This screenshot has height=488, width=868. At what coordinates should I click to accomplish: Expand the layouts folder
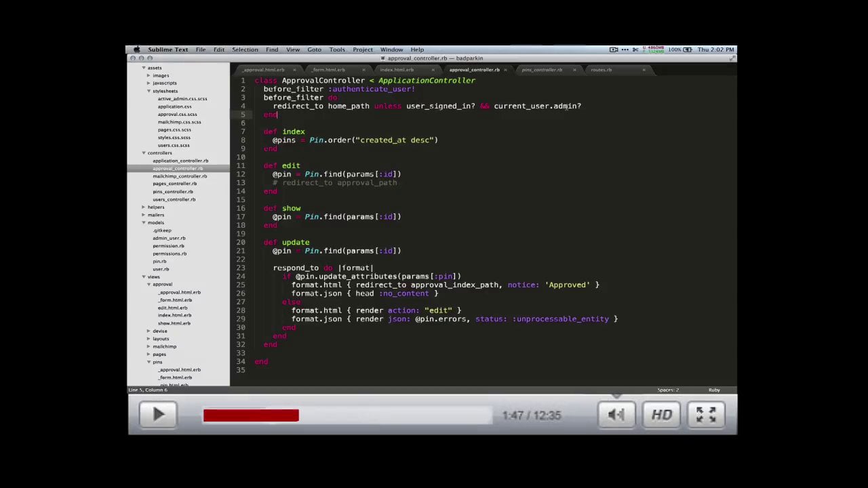pyautogui.click(x=149, y=339)
